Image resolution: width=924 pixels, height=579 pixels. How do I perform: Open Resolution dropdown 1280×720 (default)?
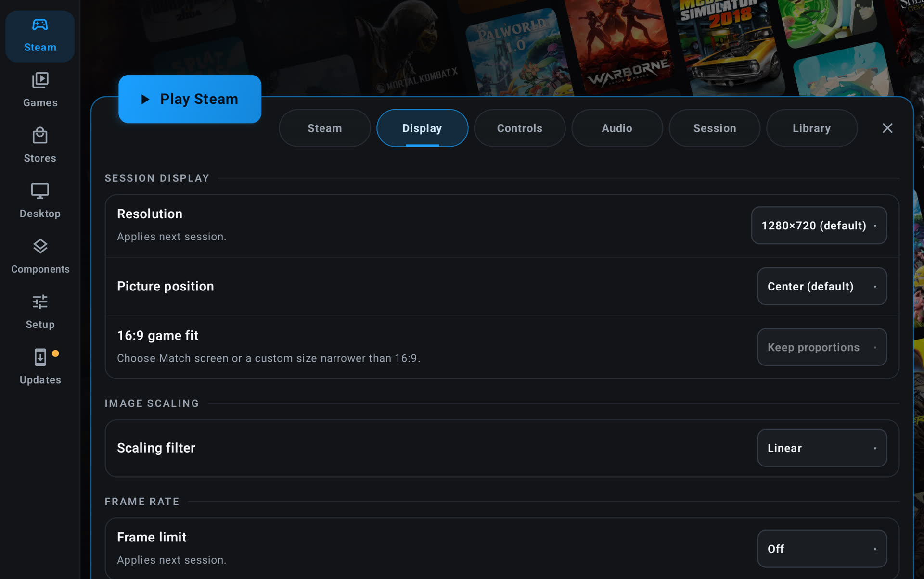pyautogui.click(x=819, y=226)
